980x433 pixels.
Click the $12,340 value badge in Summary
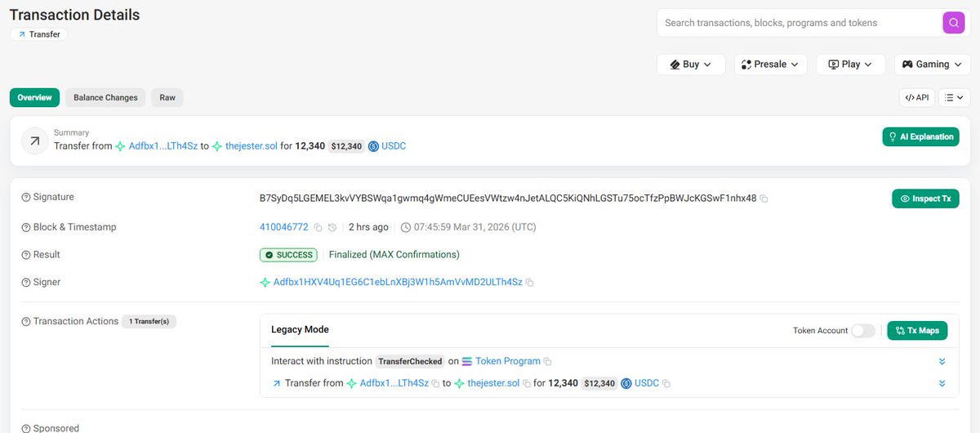[x=347, y=146]
